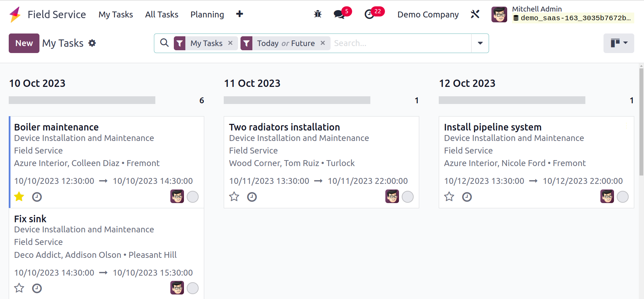This screenshot has width=644, height=299.
Task: Toggle state circle on Install pipeline system
Action: pyautogui.click(x=623, y=197)
